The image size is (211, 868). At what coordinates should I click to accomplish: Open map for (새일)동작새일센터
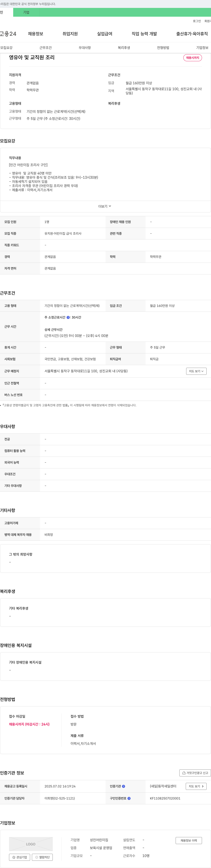click(x=196, y=786)
